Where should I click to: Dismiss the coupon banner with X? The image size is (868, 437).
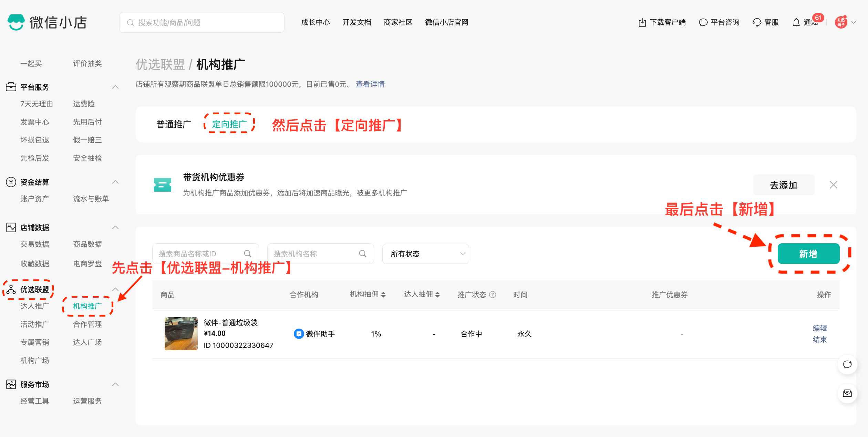[x=833, y=185]
